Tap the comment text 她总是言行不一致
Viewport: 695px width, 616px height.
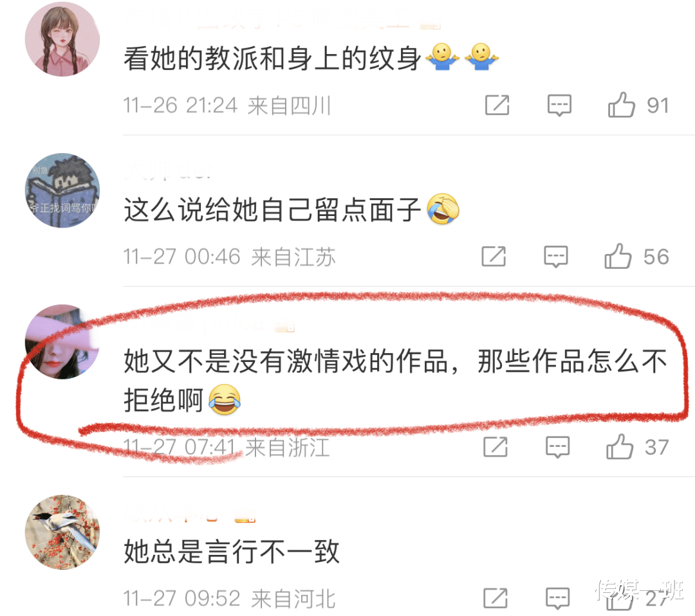(x=232, y=551)
